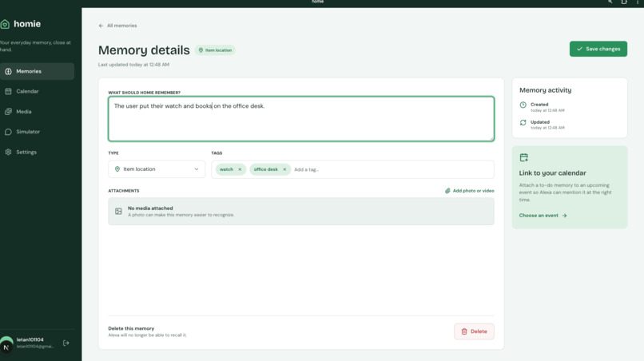Click the trash icon in Delete button
This screenshot has width=644, height=361.
tap(464, 331)
